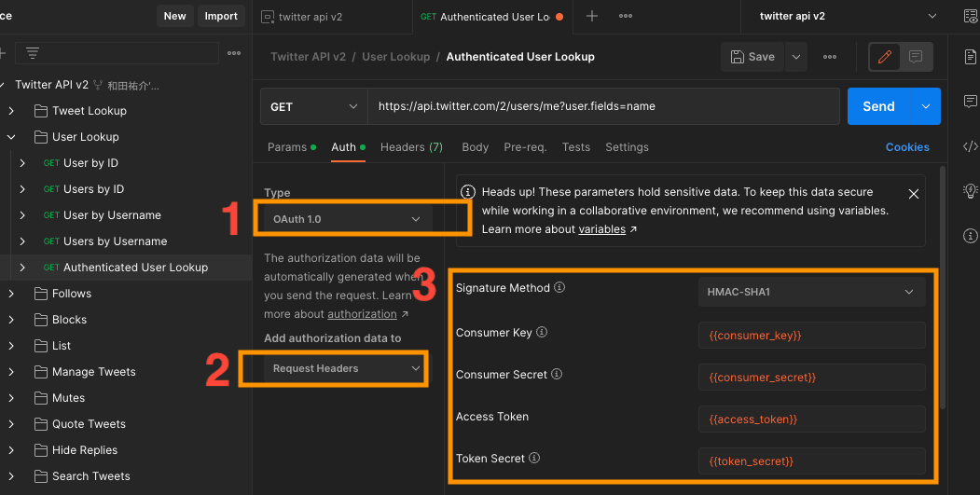The width and height of the screenshot is (980, 495).
Task: Dismiss the Heads up warning banner
Action: [x=913, y=194]
